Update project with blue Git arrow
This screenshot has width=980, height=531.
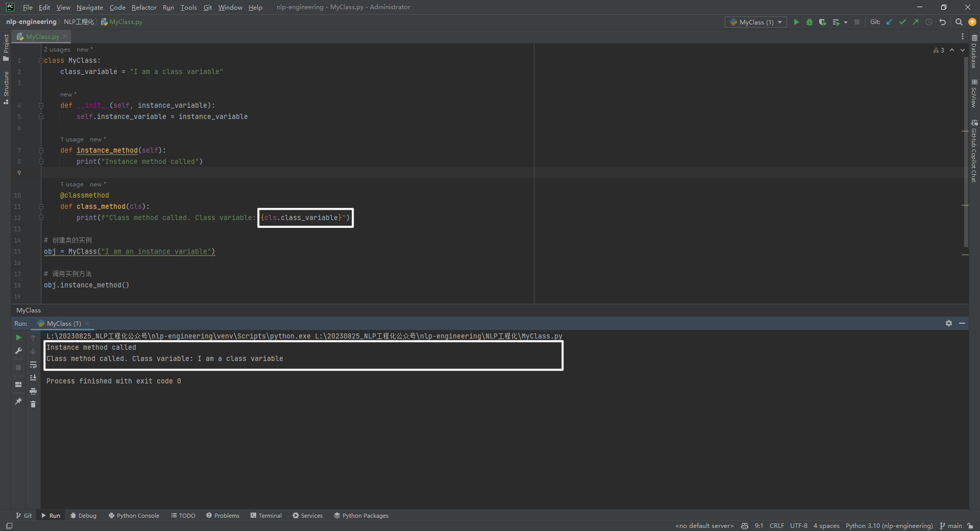coord(889,22)
